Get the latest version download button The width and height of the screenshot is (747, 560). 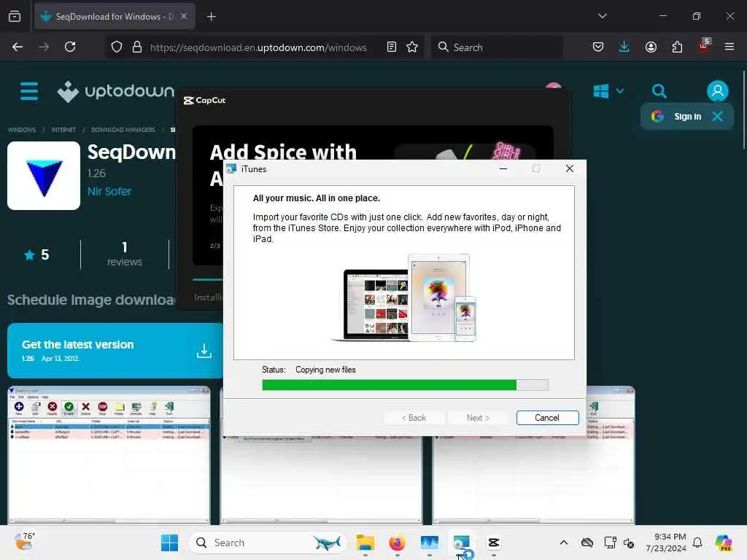pos(115,351)
